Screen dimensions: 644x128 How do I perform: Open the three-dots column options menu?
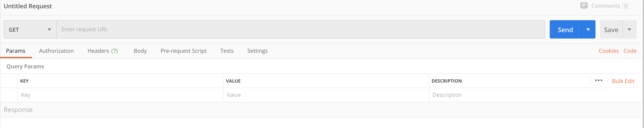(x=598, y=81)
